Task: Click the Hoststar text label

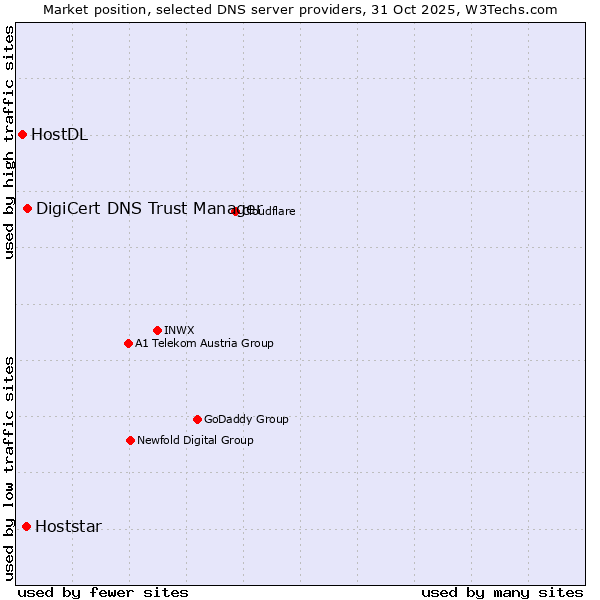Action: pyautogui.click(x=68, y=526)
